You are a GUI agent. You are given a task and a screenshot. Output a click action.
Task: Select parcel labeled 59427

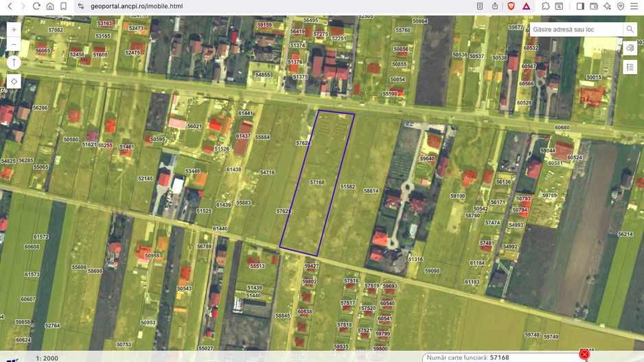point(312,266)
